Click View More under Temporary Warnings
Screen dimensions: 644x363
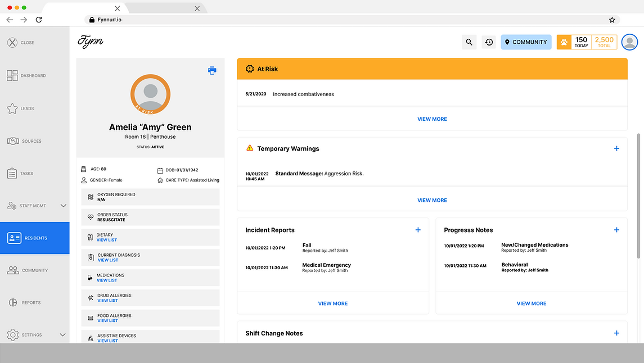[432, 200]
